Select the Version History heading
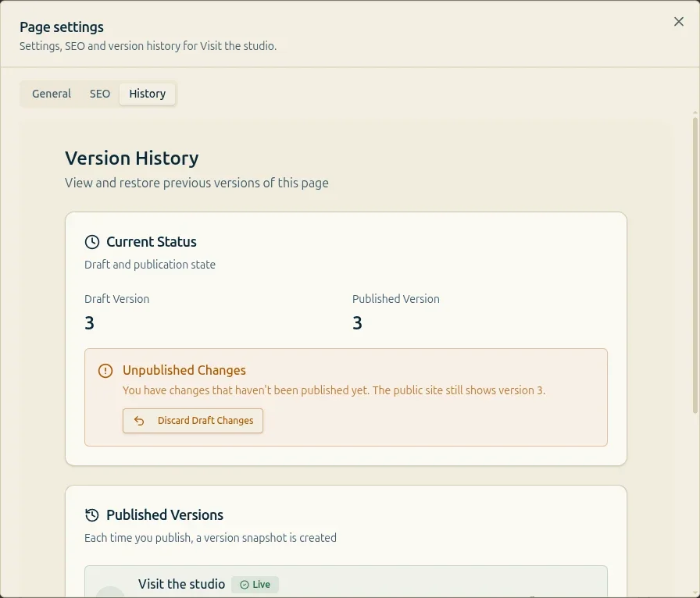Image resolution: width=700 pixels, height=598 pixels. tap(132, 158)
